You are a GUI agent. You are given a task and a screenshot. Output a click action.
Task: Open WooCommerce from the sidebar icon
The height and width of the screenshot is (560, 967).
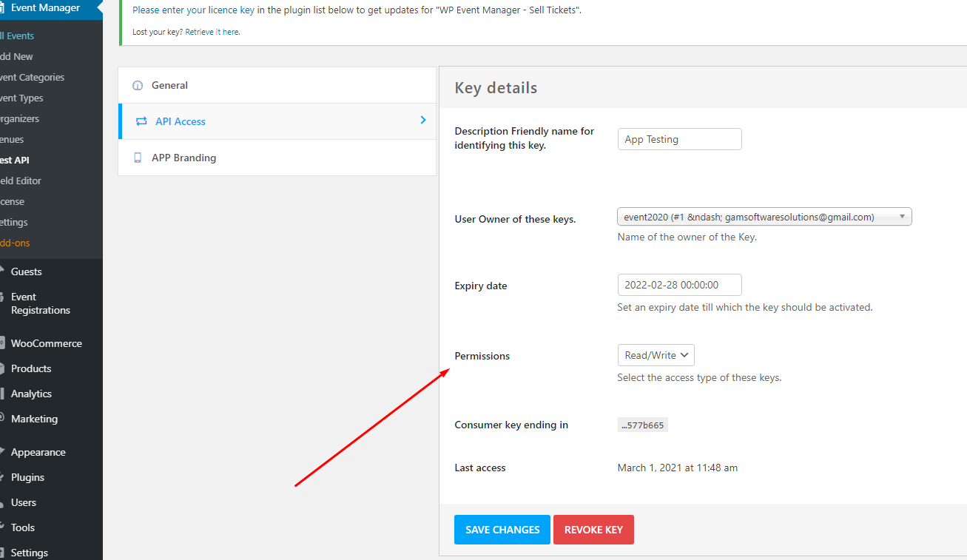click(x=4, y=343)
